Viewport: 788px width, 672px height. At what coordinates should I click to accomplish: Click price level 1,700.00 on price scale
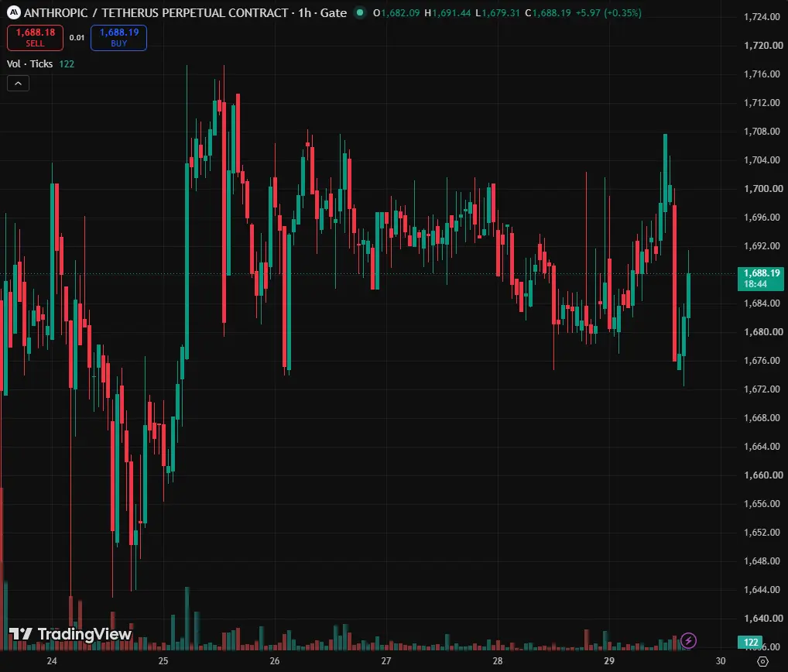(x=763, y=188)
